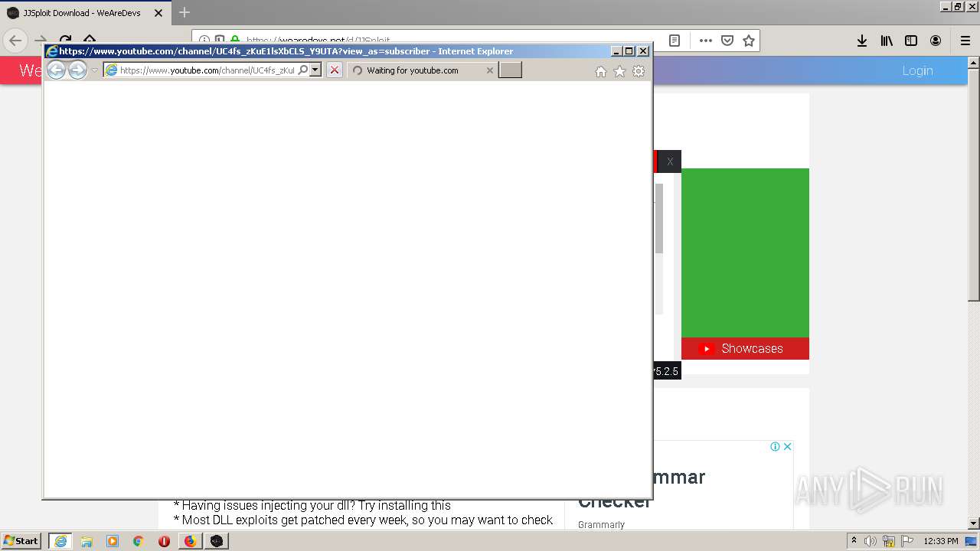
Task: Open ad info icon on Grammarly ad
Action: click(x=775, y=446)
